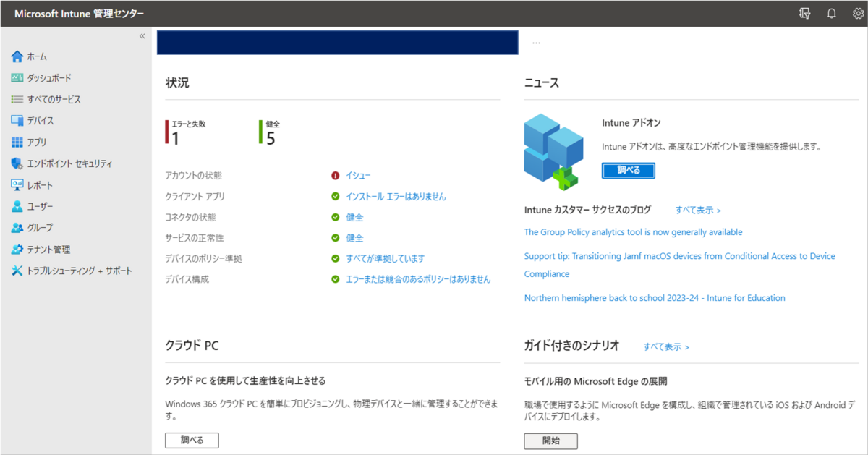
Task: Click the ユーザー user icon
Action: click(17, 206)
